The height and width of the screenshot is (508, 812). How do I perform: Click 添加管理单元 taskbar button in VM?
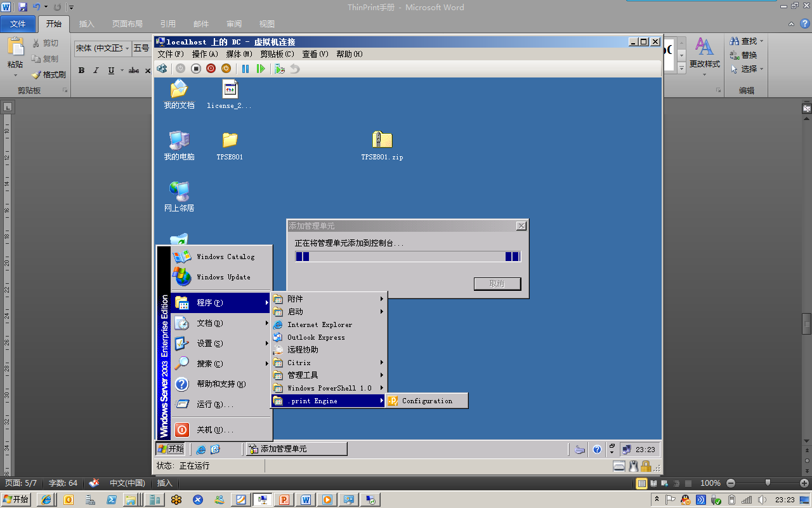(296, 449)
